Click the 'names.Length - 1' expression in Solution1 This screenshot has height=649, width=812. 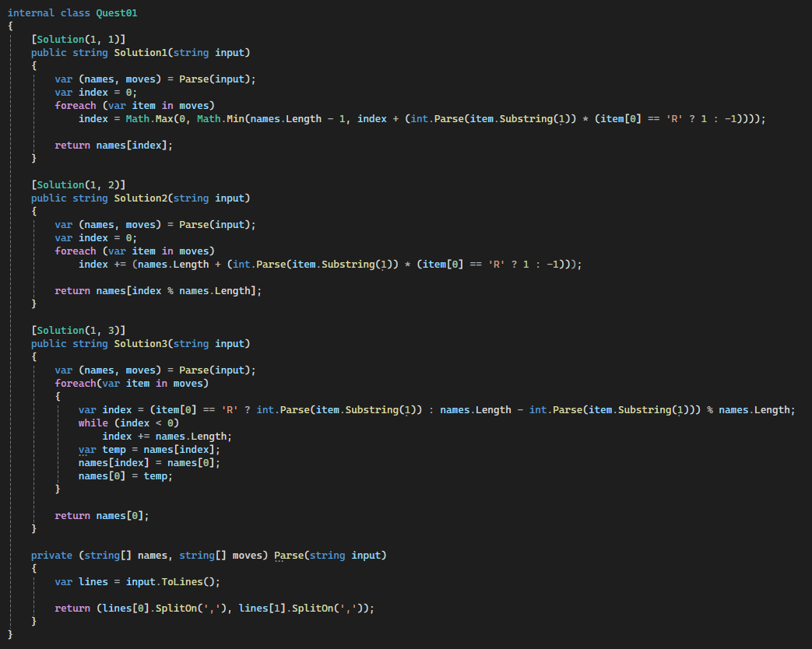pos(297,119)
